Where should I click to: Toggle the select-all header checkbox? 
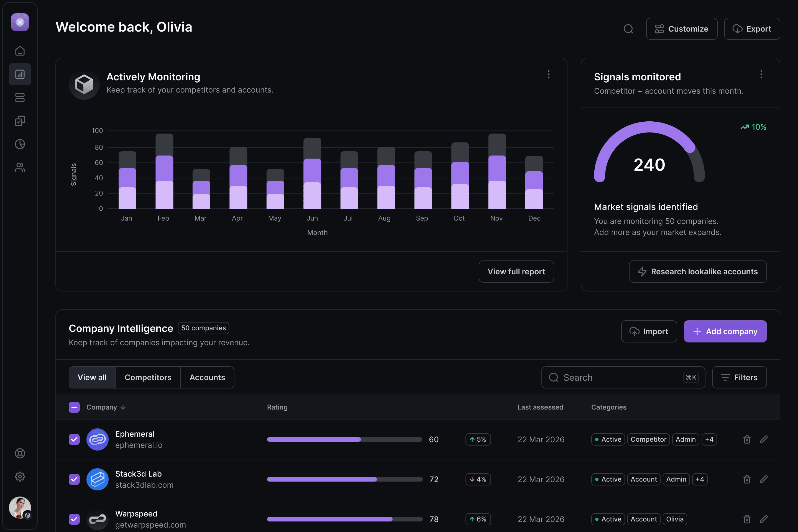click(x=74, y=407)
